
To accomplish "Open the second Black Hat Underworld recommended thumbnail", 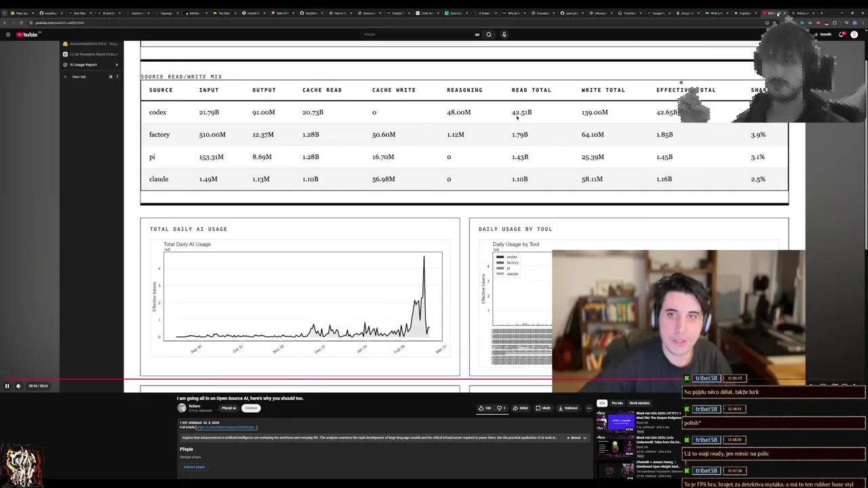I will pyautogui.click(x=614, y=447).
